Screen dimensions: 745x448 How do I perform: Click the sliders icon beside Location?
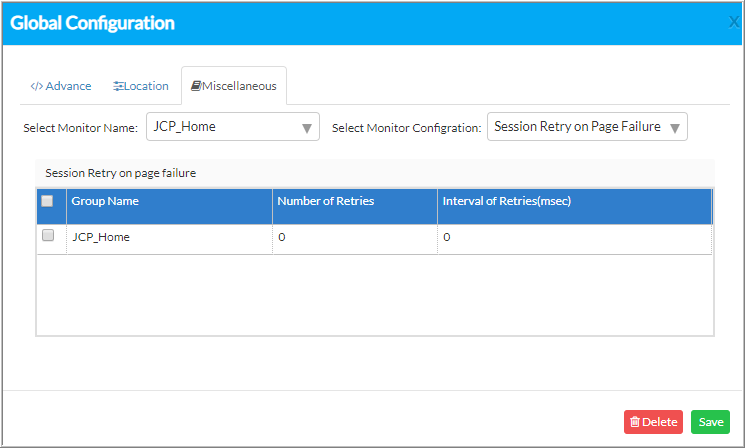(x=118, y=86)
